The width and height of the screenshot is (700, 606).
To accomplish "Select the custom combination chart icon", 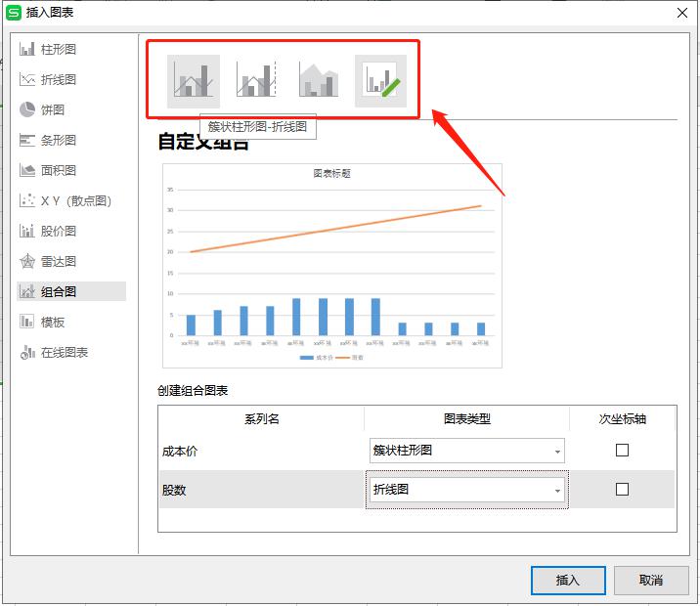I will pos(380,80).
